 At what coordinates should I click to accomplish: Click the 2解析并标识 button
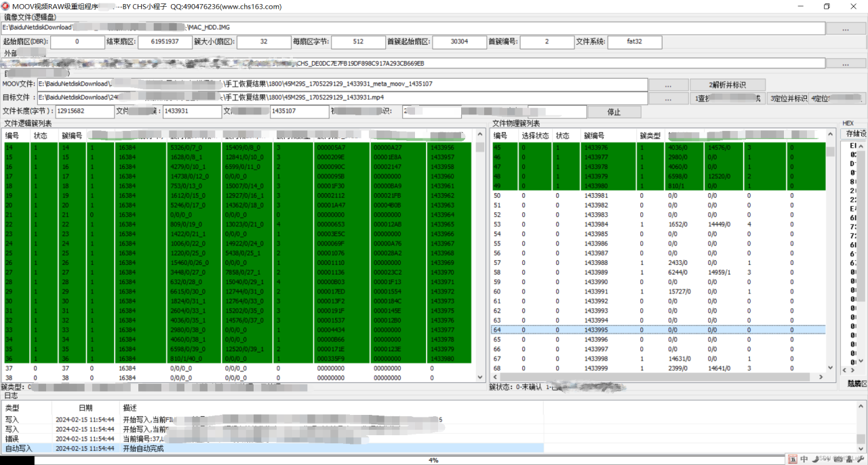(x=728, y=85)
